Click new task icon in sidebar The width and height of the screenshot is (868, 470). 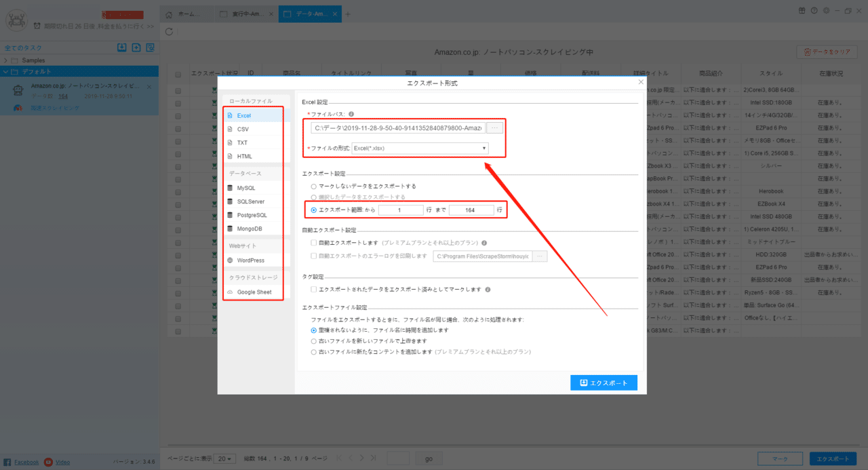136,47
